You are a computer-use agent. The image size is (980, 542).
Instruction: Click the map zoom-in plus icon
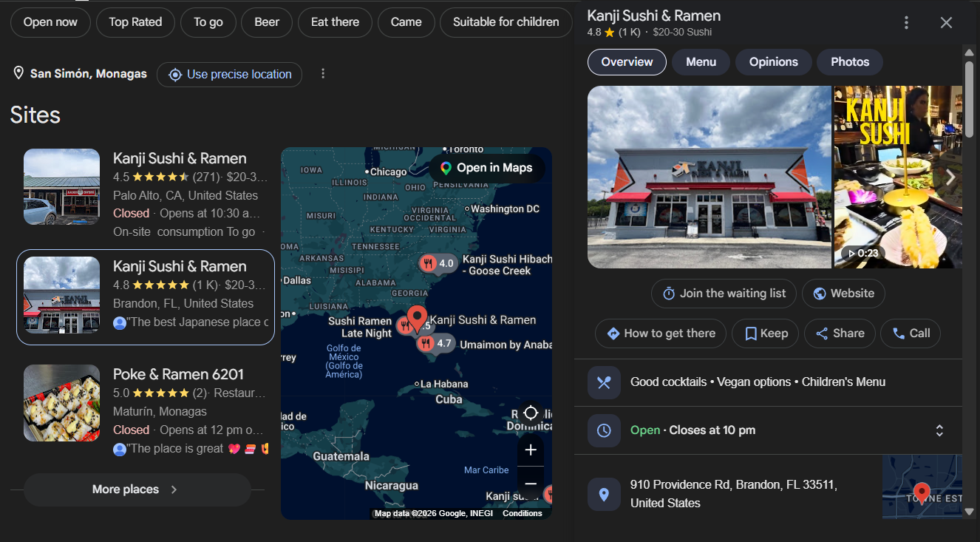pos(531,450)
